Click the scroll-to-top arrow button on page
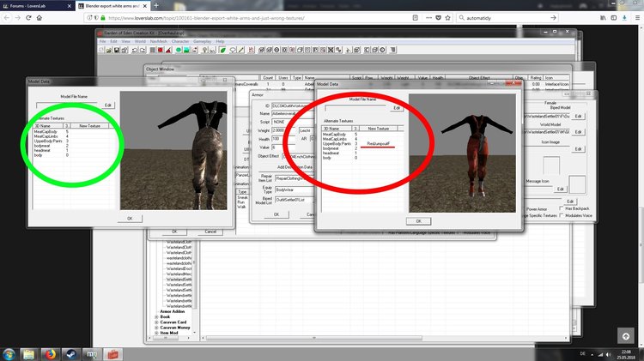 click(x=626, y=336)
